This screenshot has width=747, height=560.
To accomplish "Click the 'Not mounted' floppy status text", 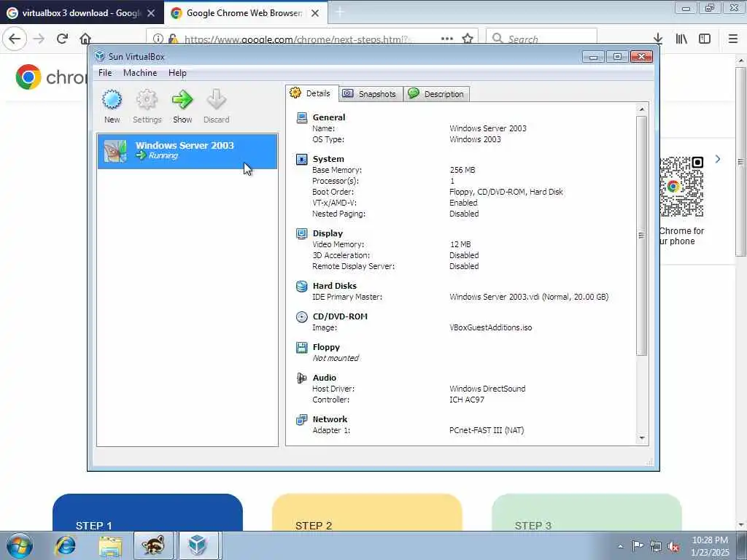I will (x=336, y=358).
